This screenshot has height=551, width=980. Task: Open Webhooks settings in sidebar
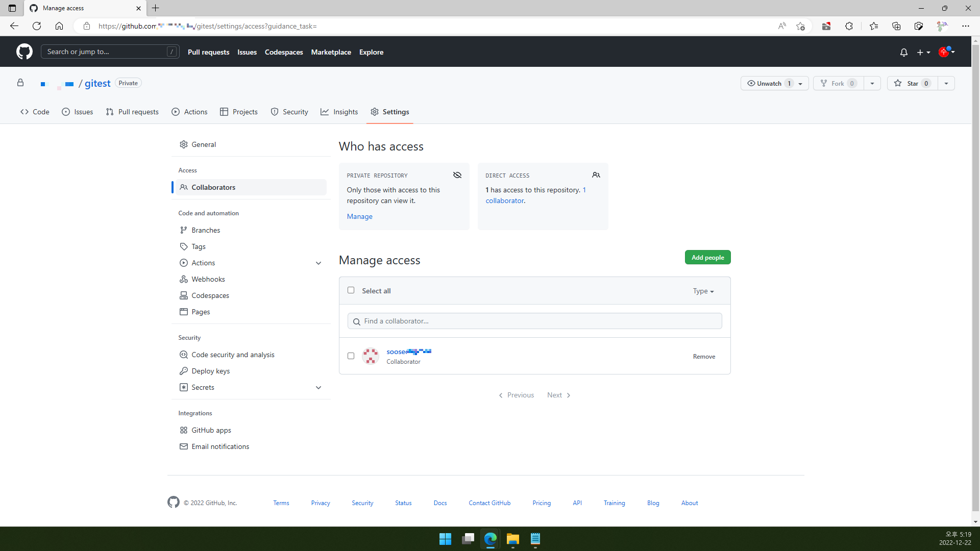tap(251, 279)
